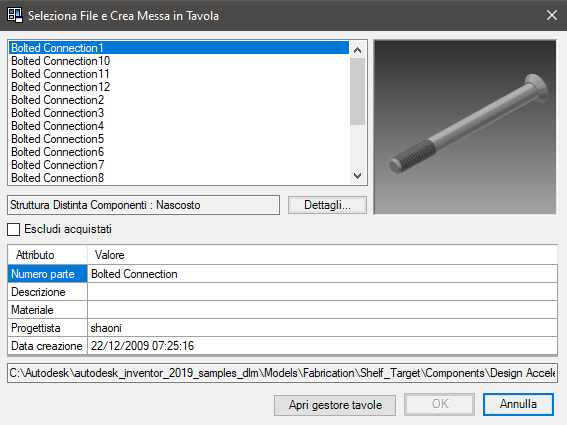Click the dialog title bar app icon

tap(15, 15)
